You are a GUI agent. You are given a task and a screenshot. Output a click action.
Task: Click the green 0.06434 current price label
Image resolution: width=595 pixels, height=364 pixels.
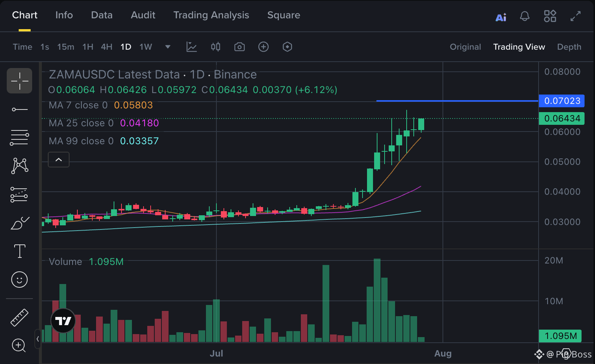point(561,118)
